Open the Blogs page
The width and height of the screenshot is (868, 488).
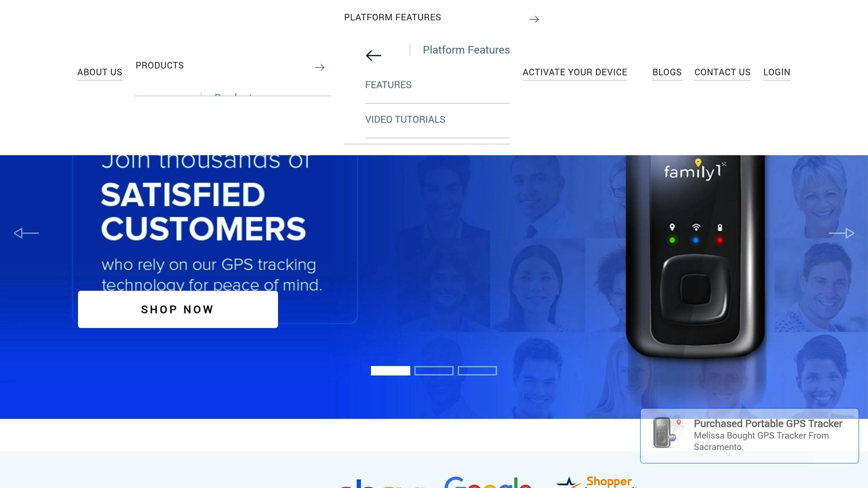coord(667,72)
